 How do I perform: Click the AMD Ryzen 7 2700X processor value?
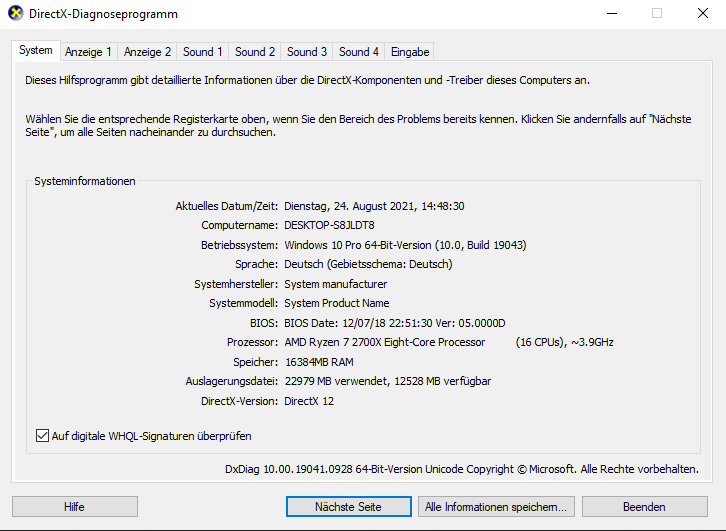[384, 343]
